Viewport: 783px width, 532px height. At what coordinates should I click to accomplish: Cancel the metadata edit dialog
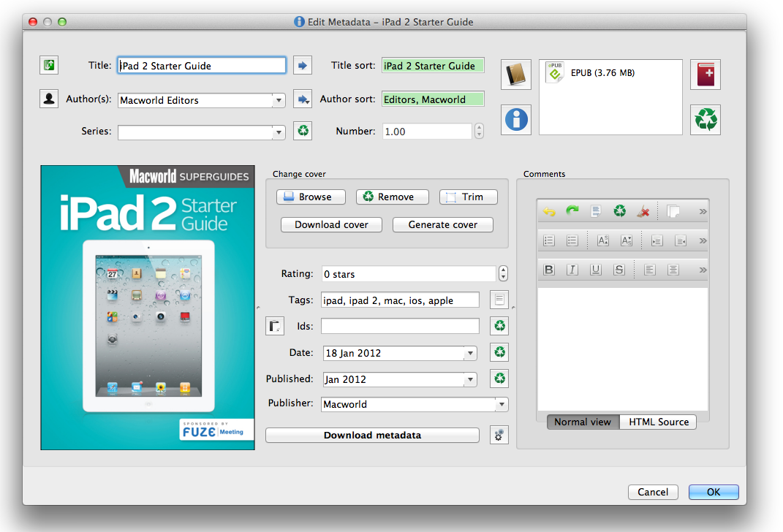[x=653, y=492]
